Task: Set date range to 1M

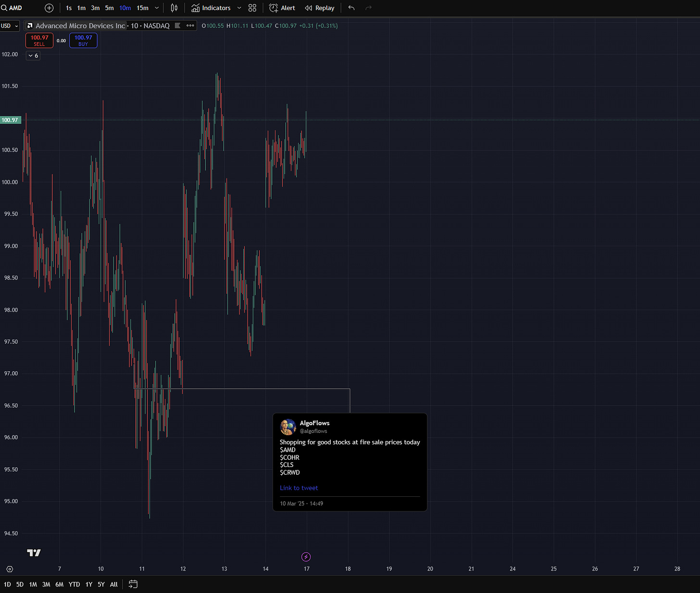Action: pos(33,584)
